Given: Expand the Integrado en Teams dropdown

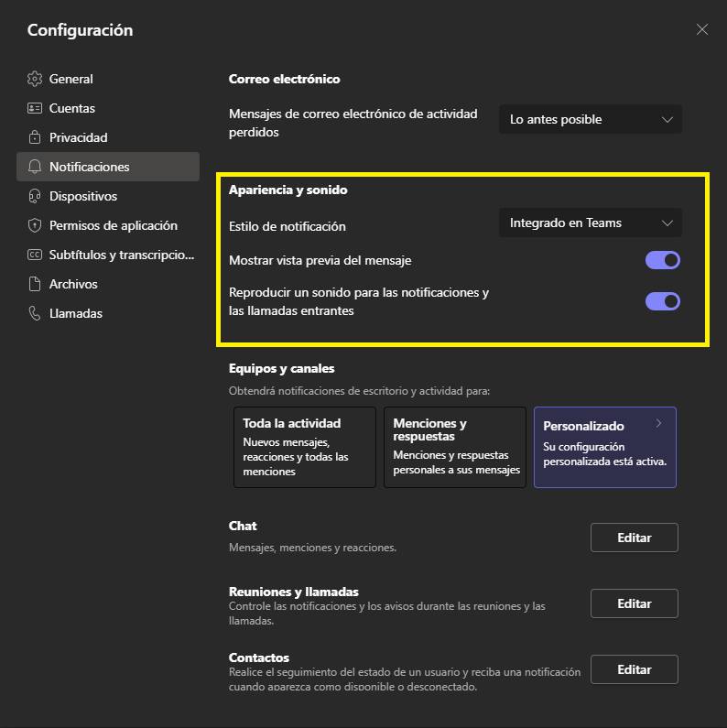Looking at the screenshot, I should coord(591,223).
